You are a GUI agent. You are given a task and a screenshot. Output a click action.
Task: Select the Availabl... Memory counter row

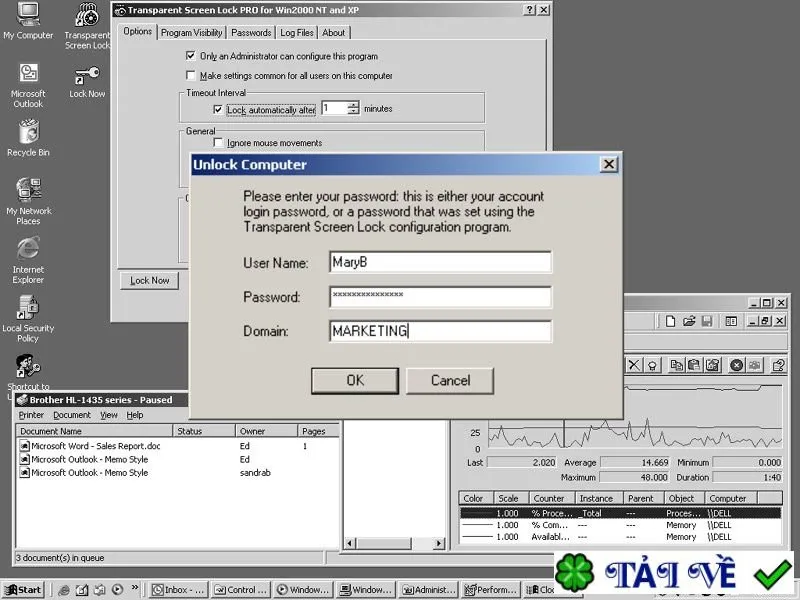coord(620,537)
